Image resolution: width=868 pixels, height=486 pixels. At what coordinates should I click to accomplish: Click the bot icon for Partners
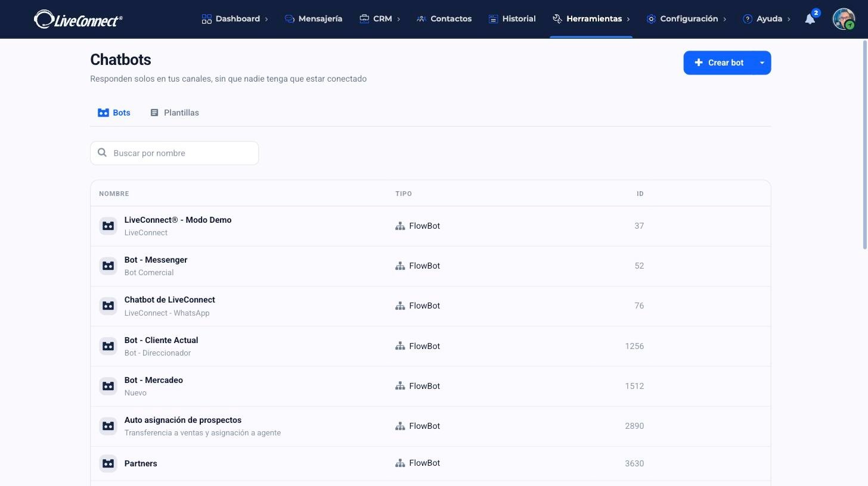tap(108, 463)
